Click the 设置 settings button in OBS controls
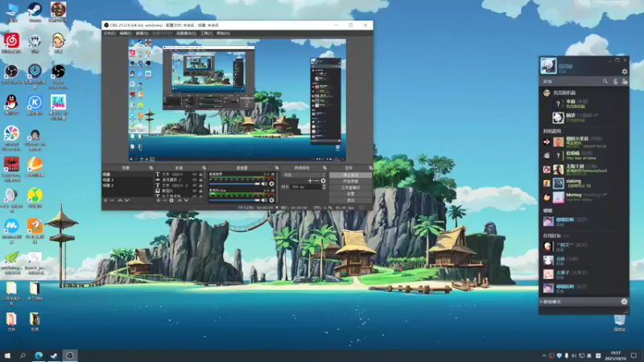644x362 pixels. (350, 194)
